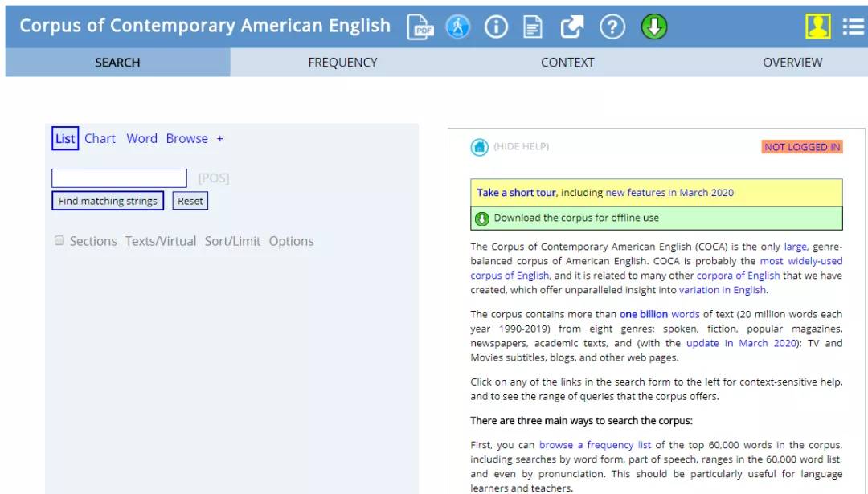Open the [POS] part-of-speech selector
Viewport: 868px width, 494px height.
click(x=214, y=178)
